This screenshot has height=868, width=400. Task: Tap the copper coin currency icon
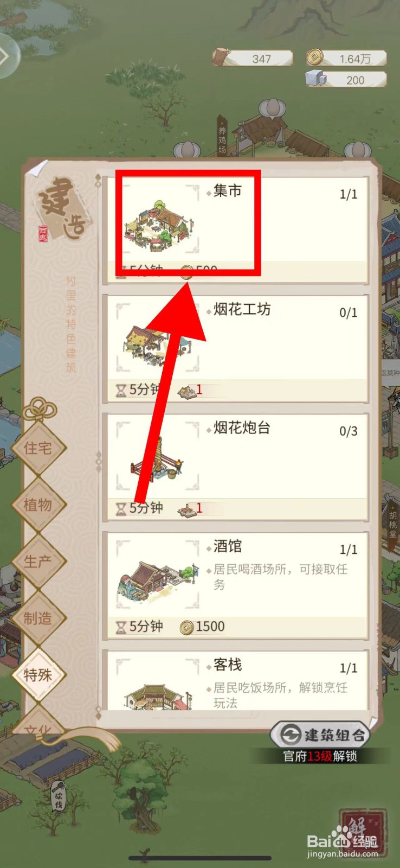pos(315,57)
